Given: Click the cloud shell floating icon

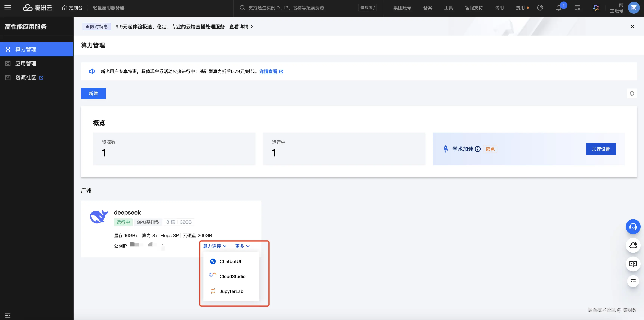Looking at the screenshot, I should pyautogui.click(x=633, y=245).
